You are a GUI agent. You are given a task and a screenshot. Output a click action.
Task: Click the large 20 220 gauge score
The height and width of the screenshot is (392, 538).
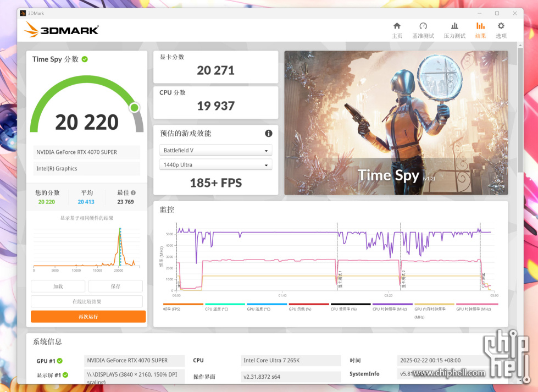pyautogui.click(x=87, y=122)
